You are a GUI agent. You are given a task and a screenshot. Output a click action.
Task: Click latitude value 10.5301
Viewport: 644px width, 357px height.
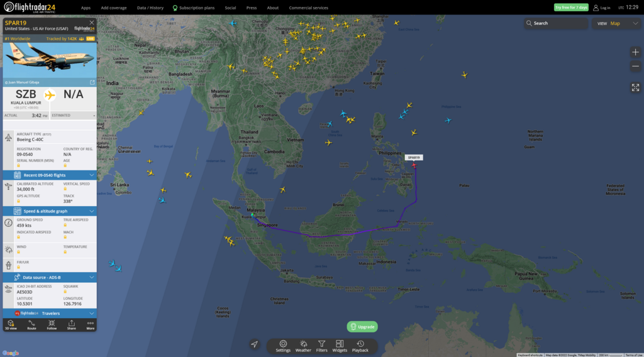tap(25, 304)
